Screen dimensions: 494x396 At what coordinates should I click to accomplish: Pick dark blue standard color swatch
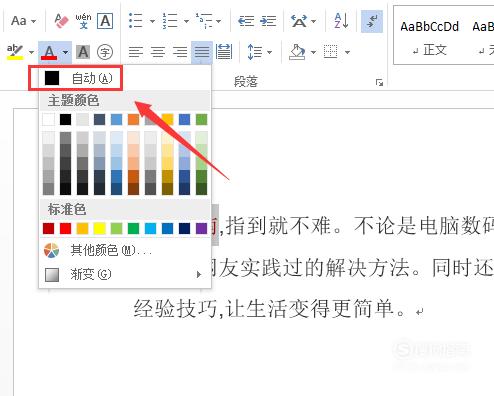(x=184, y=229)
